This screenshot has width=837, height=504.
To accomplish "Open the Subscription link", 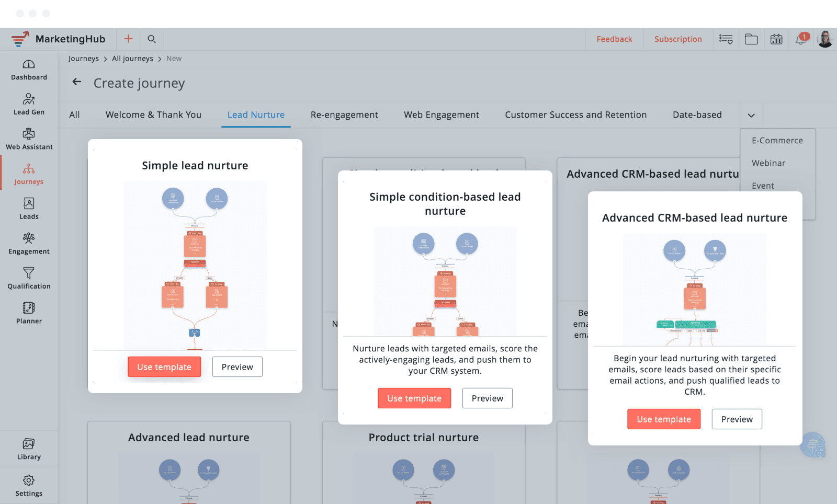I will 678,39.
